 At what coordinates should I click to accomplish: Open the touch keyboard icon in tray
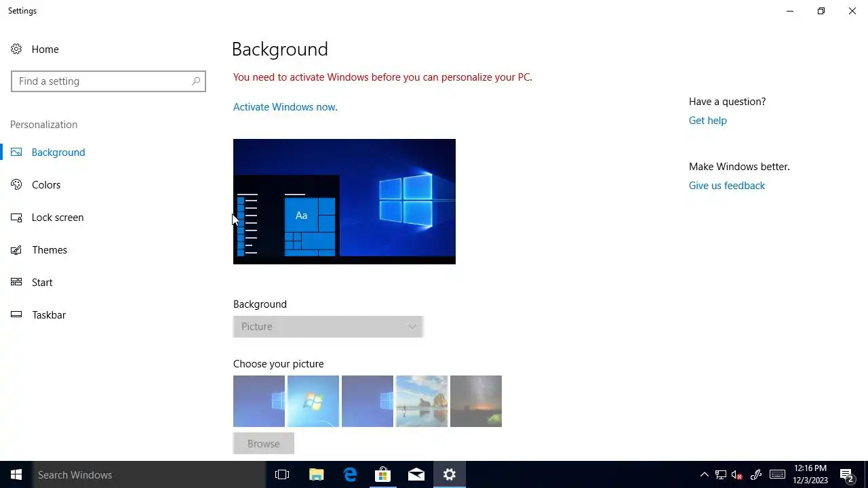coord(777,474)
